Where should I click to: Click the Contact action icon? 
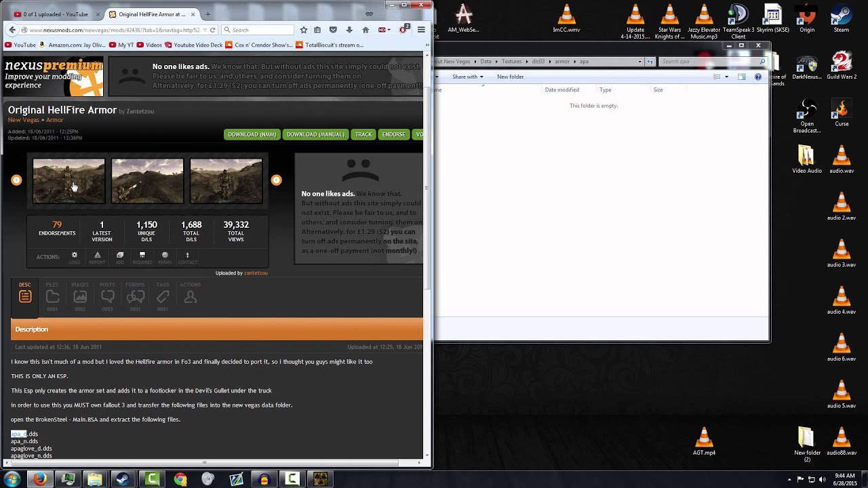click(188, 258)
